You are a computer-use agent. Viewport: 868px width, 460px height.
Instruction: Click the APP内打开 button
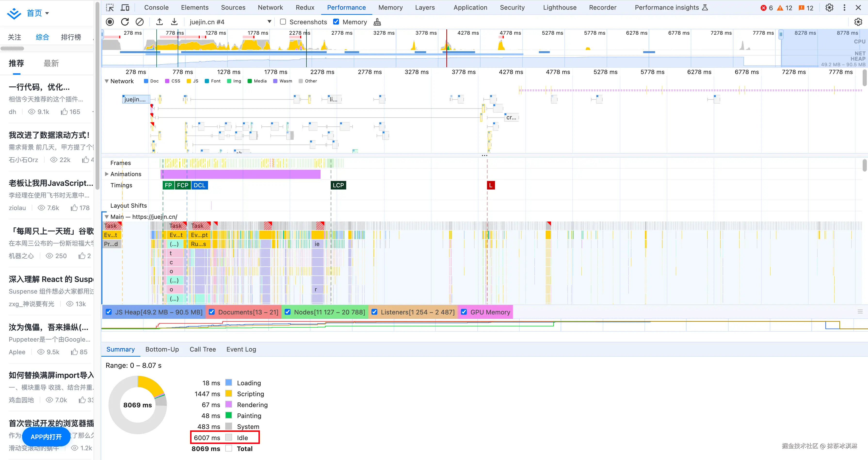(x=46, y=437)
